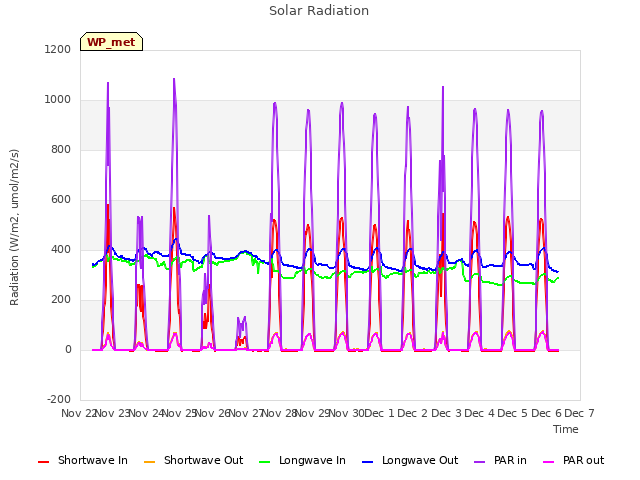
Task: Click the purple PAR in legend swatch
Action: point(480,462)
